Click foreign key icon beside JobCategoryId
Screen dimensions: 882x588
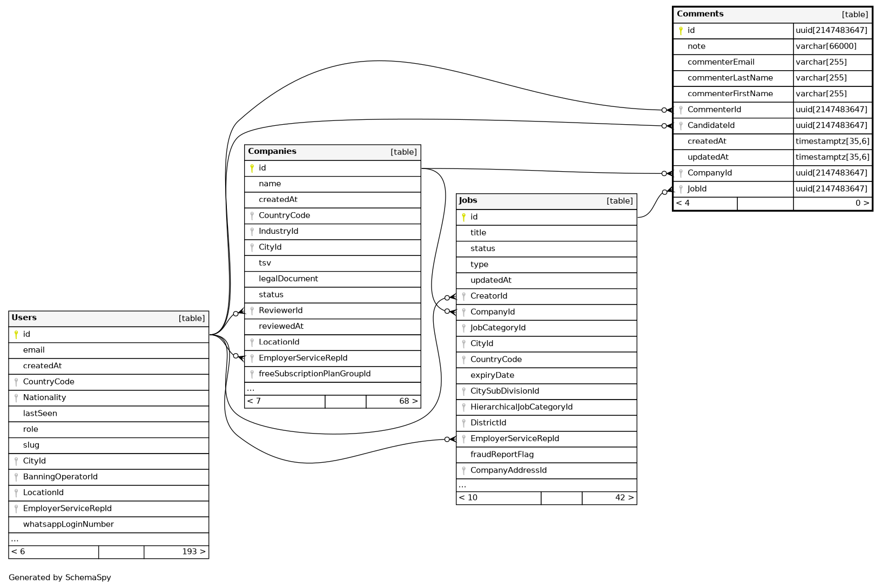463,328
